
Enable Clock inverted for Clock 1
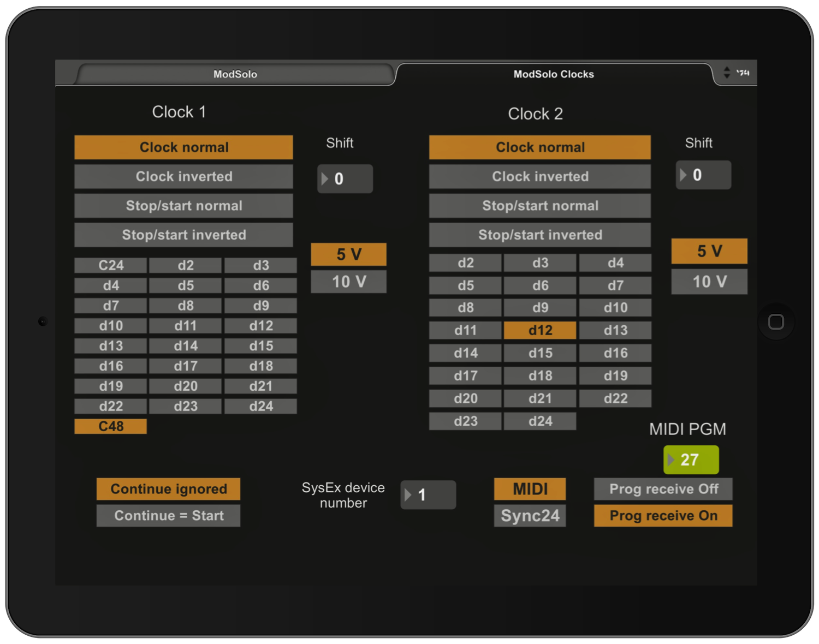183,177
